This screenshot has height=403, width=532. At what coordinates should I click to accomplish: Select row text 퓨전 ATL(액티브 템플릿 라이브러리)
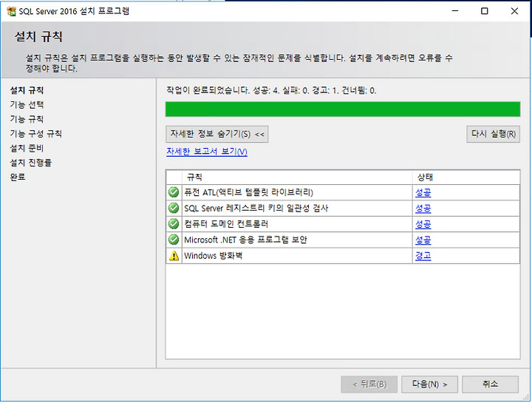tap(248, 192)
